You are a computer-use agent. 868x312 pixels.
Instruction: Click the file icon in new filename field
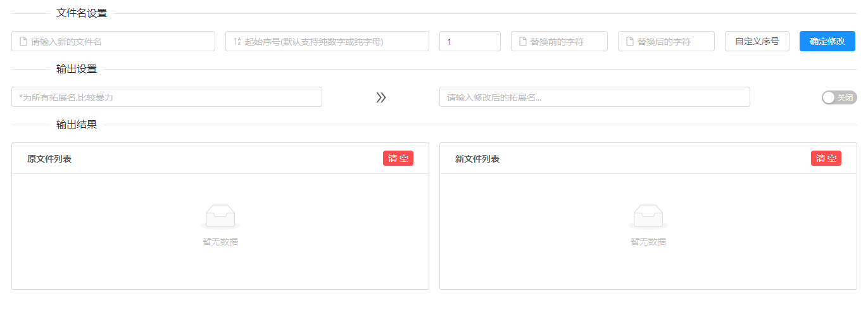23,42
